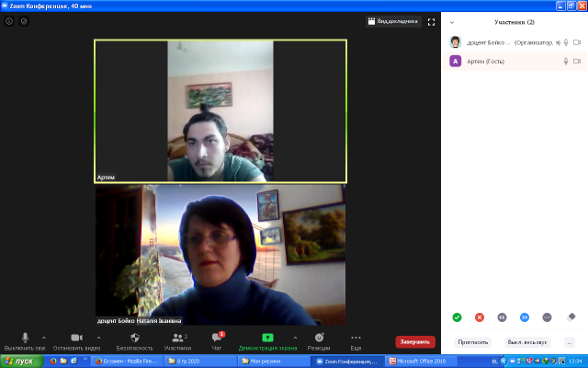Open Мои рисунки taskbar item
Screen dimensions: 588x368
274,362
